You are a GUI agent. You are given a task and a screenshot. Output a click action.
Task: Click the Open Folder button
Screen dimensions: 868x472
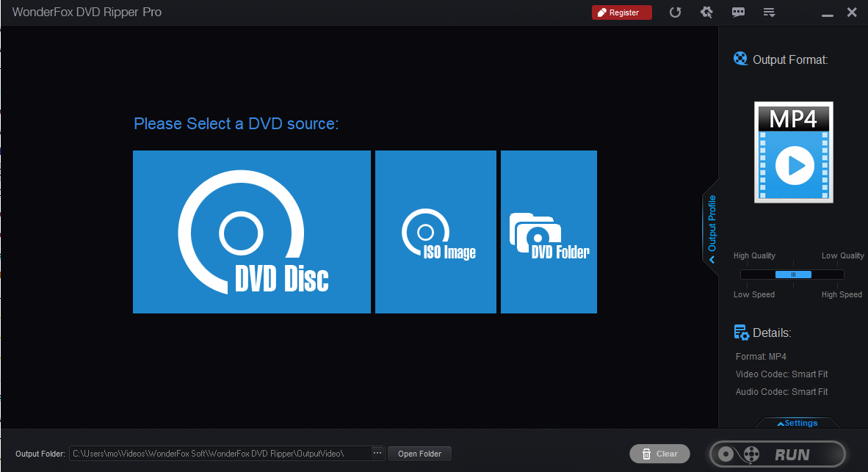tap(419, 454)
